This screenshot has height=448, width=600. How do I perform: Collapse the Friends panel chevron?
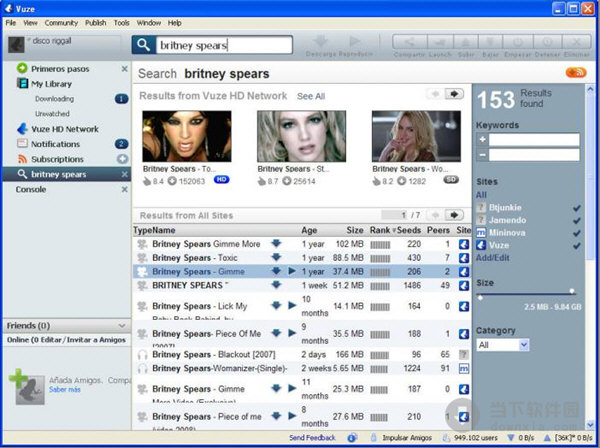pyautogui.click(x=122, y=326)
